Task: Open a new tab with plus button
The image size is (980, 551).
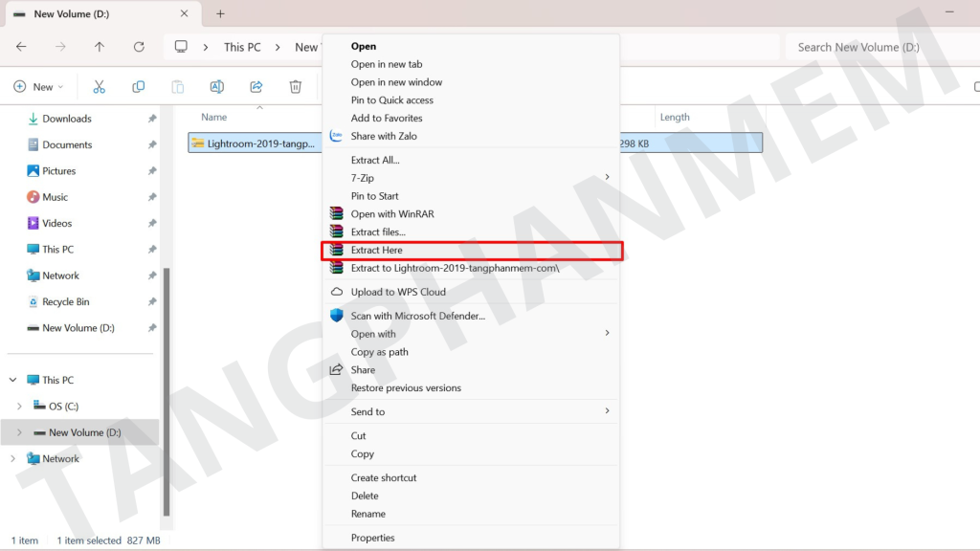Action: click(x=220, y=14)
